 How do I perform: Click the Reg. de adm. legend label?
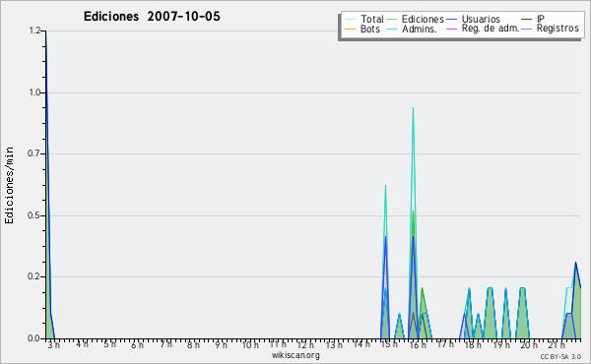[x=491, y=29]
